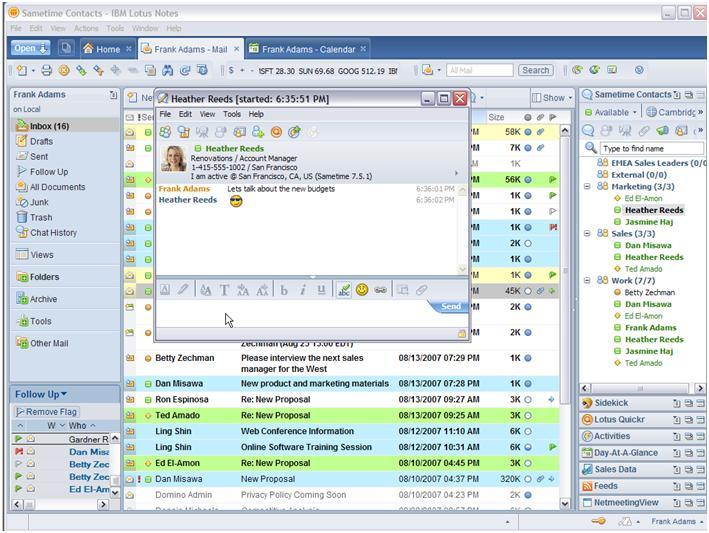Open the Sidekick panel
The image size is (709, 533).
(611, 403)
